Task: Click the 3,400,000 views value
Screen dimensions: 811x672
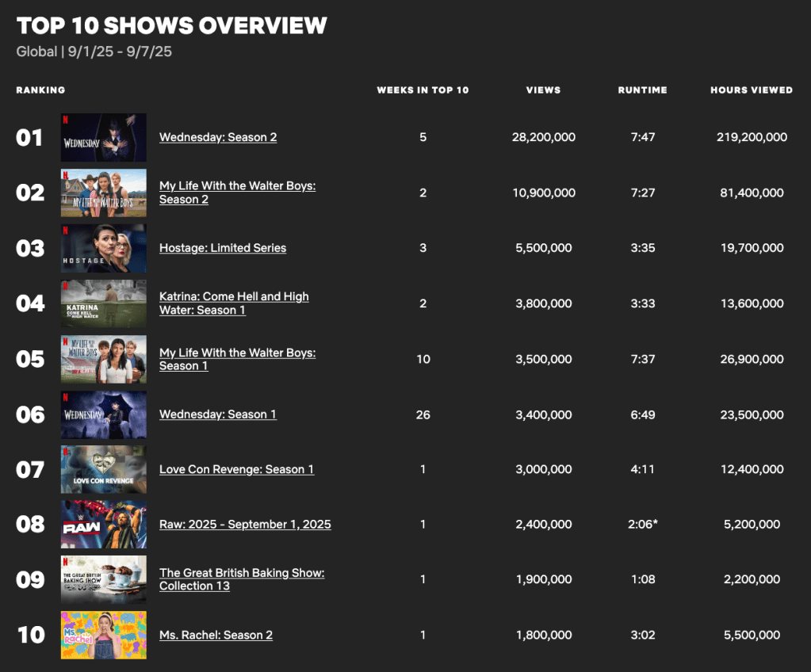Action: (544, 414)
